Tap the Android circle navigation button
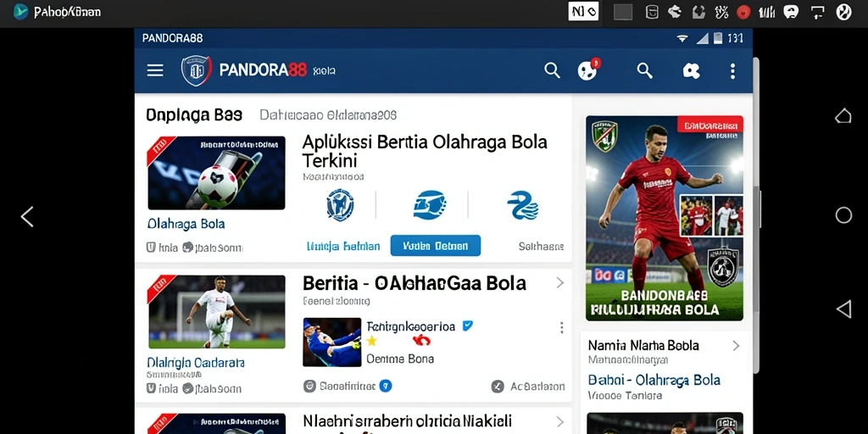 coord(843,215)
